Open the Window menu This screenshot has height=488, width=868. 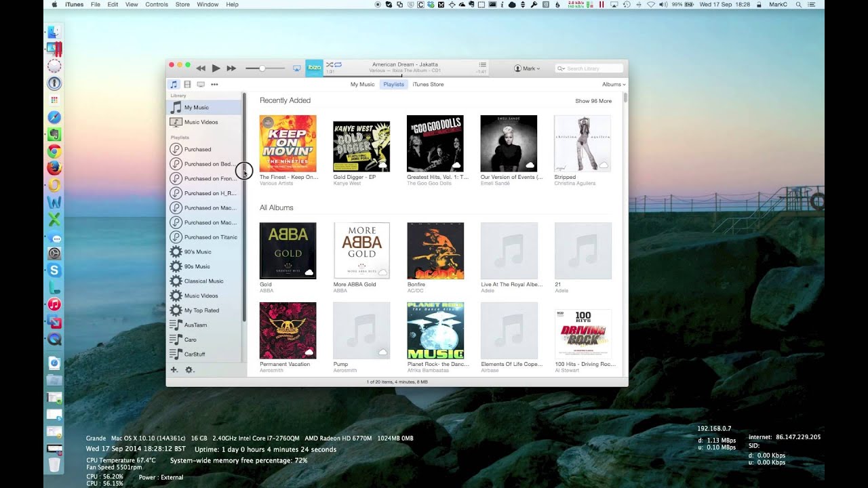208,4
